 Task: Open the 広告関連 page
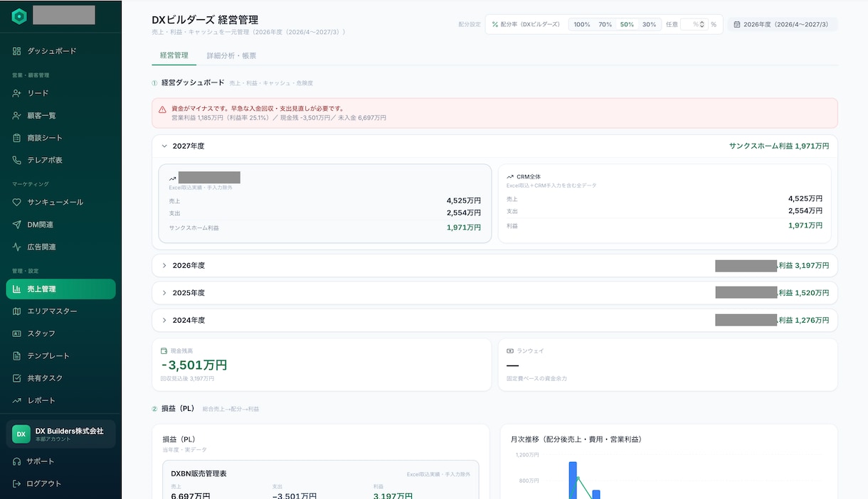coord(60,247)
